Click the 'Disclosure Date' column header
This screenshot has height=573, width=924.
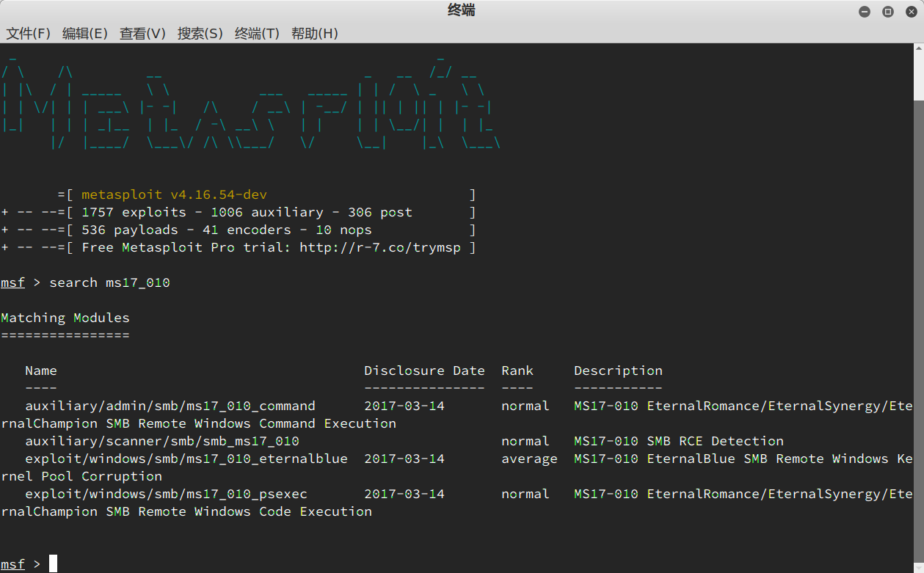pos(424,371)
